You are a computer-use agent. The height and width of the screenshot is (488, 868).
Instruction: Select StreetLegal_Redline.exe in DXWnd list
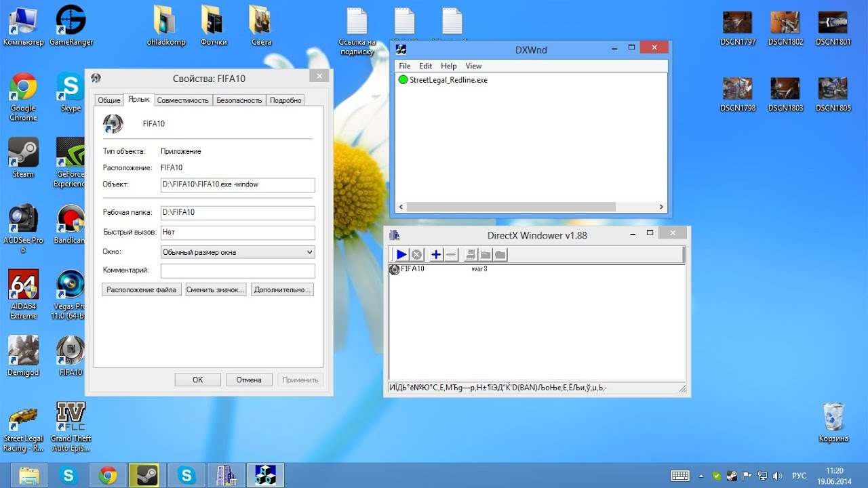[448, 80]
